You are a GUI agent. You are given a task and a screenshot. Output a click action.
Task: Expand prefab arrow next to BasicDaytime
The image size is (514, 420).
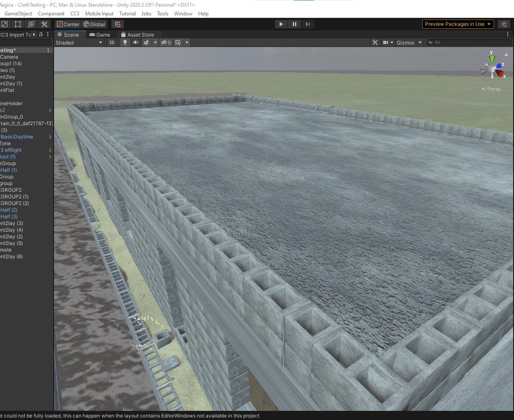click(50, 137)
